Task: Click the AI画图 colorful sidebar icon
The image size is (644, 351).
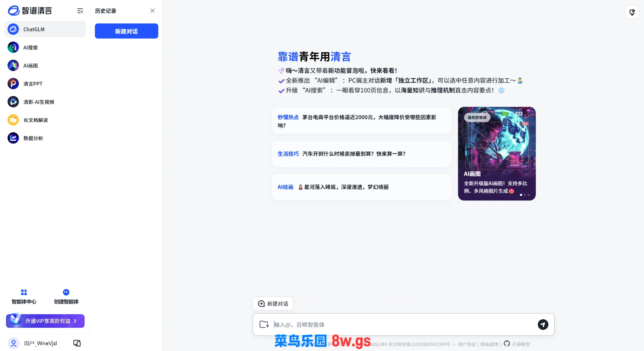Action: coord(13,65)
